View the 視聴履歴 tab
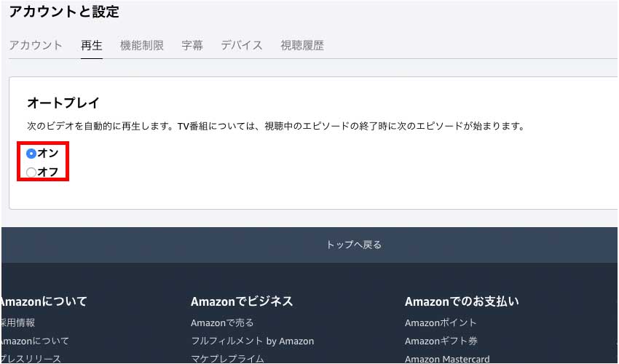Viewport: 619px width, 364px height. pyautogui.click(x=302, y=45)
